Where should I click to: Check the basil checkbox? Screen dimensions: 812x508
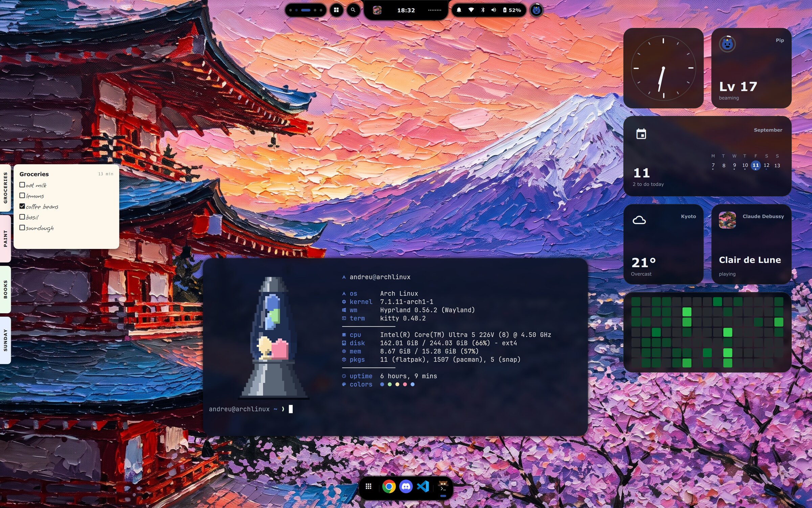tap(22, 217)
